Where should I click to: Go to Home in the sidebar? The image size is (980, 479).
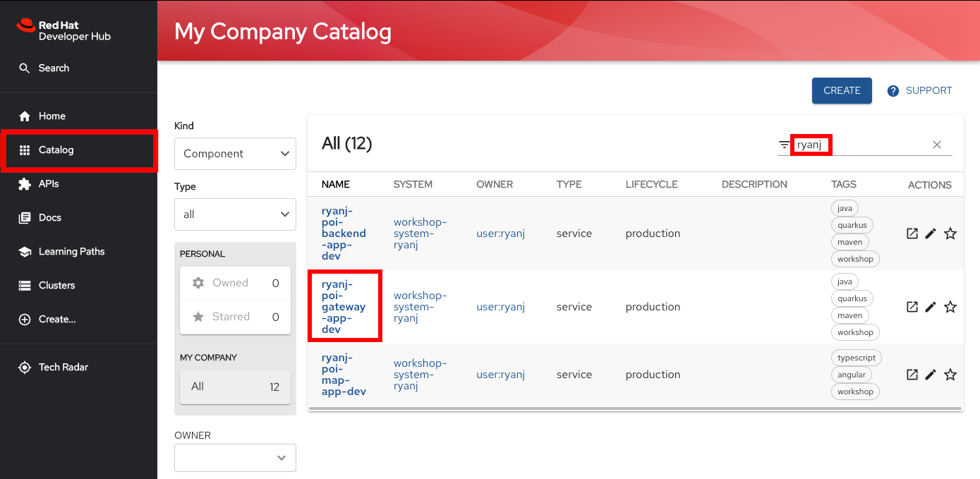78,116
